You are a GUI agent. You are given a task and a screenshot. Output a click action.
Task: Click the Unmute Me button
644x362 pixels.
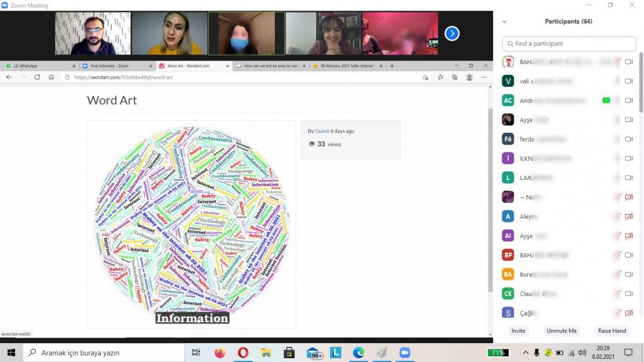click(562, 331)
